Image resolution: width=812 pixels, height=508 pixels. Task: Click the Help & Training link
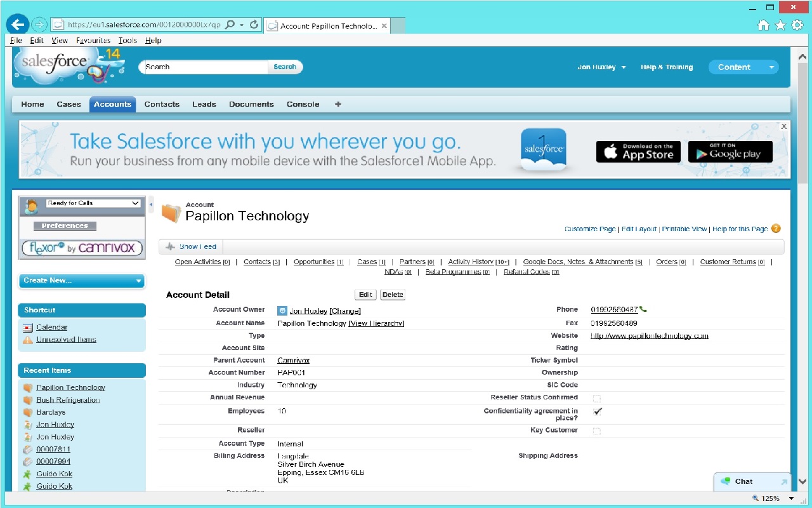667,67
